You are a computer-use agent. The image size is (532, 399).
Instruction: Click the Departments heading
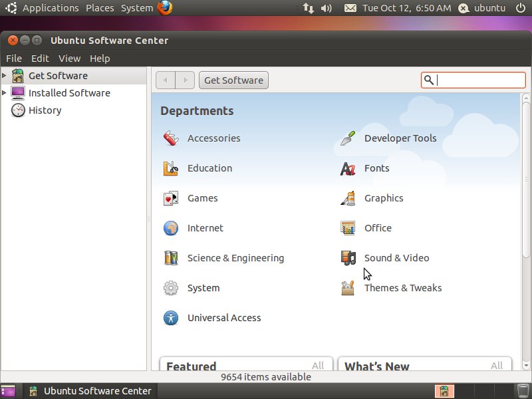point(197,111)
